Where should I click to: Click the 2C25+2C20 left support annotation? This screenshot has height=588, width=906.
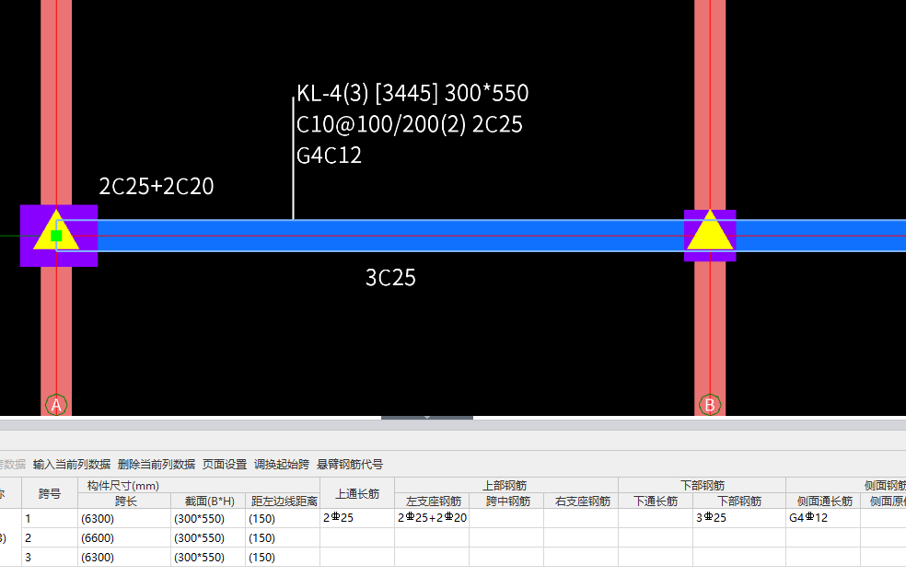coord(157,186)
